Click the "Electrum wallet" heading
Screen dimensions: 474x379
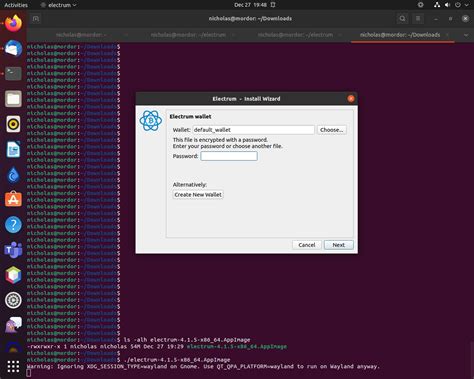pyautogui.click(x=190, y=116)
